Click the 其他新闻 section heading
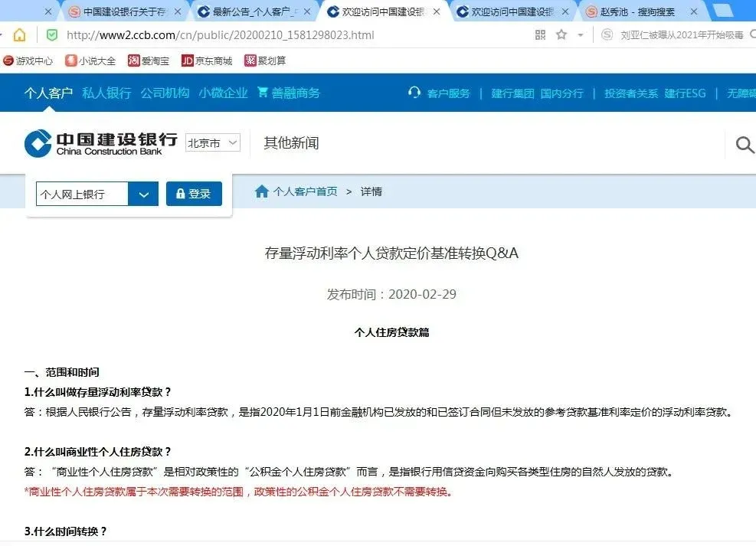 [291, 143]
